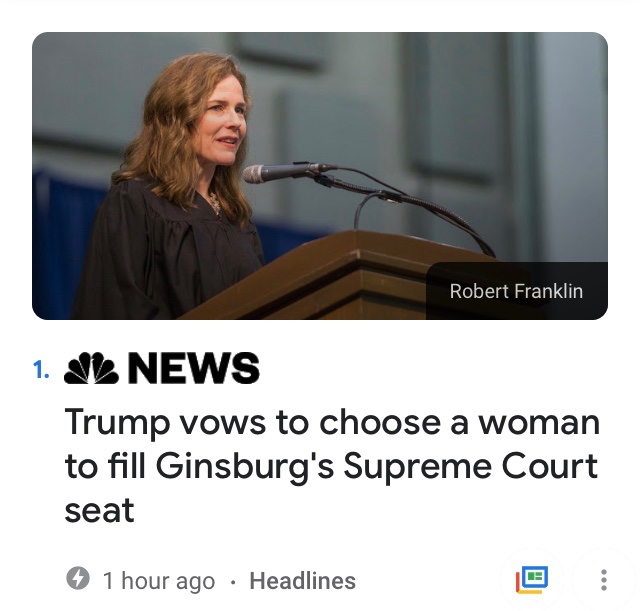Click the NBC "NEWS" wordmark
This screenshot has width=640, height=611.
[194, 370]
